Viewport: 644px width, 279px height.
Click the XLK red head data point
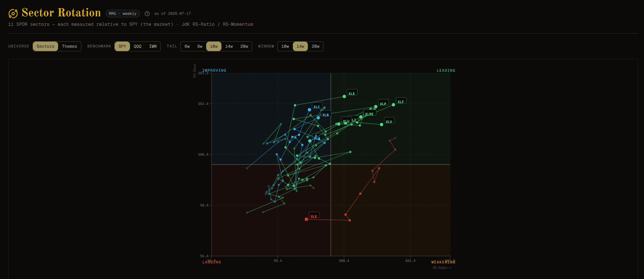click(307, 219)
